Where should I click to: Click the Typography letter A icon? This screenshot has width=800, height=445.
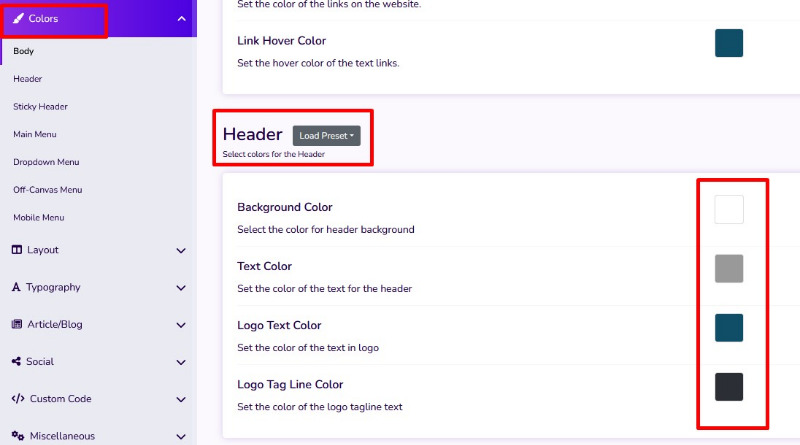pos(16,287)
